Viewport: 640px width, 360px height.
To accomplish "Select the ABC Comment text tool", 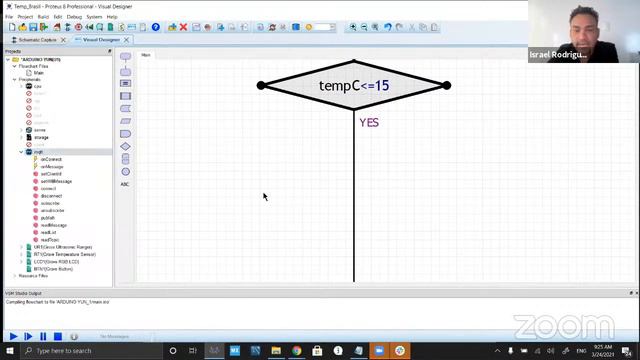I will 125,184.
